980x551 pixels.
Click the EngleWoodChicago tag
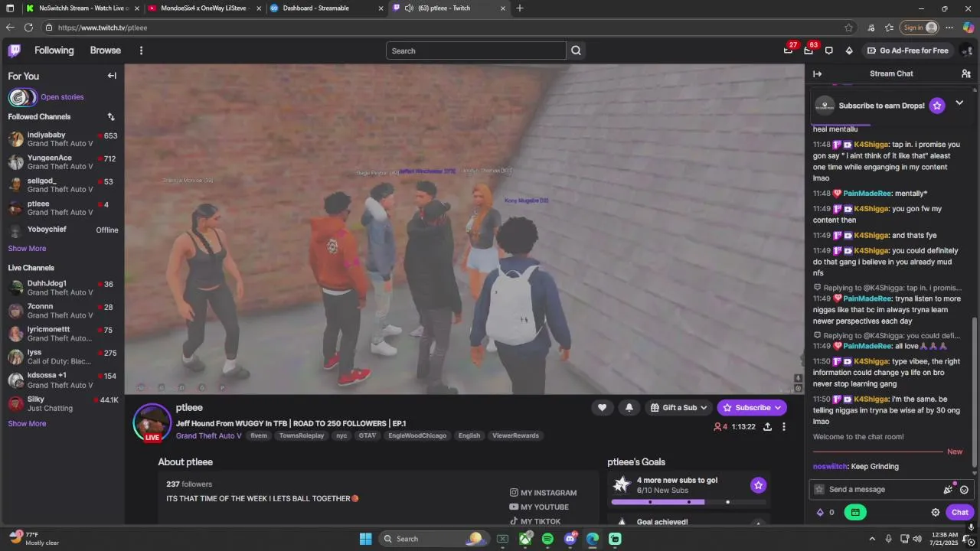click(x=417, y=436)
